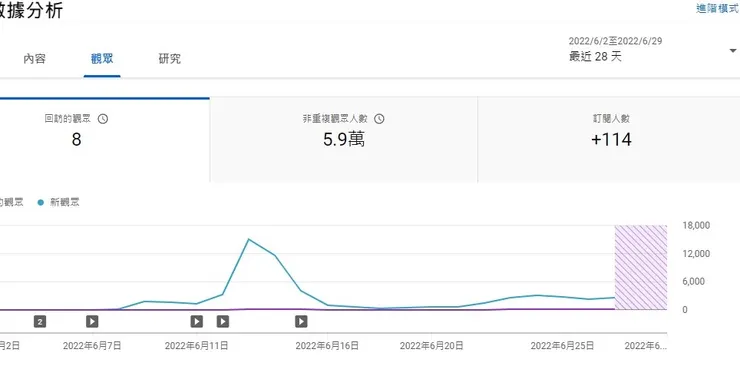
Task: Open the video marker closest to 2022年6月16日
Action: (301, 322)
